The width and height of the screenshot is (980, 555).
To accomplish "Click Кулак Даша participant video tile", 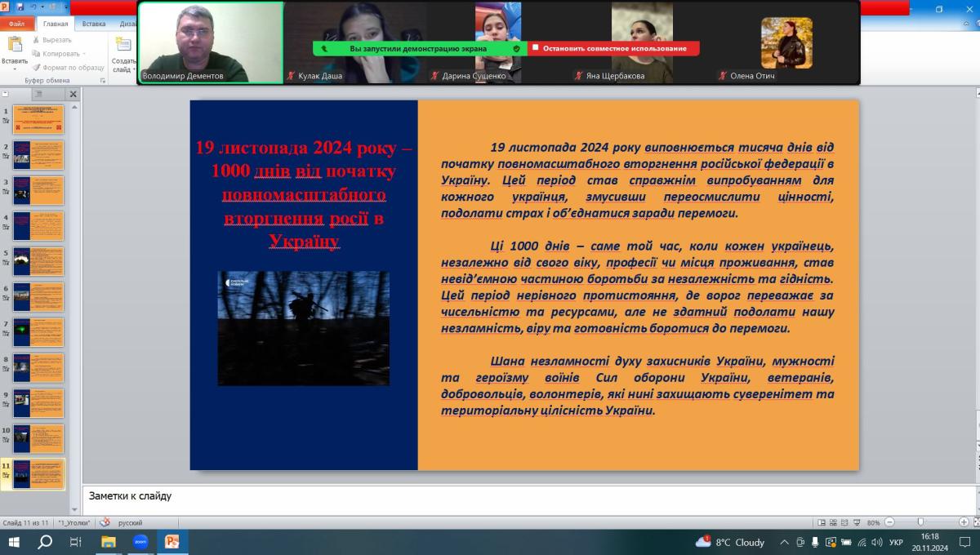I will pyautogui.click(x=354, y=42).
